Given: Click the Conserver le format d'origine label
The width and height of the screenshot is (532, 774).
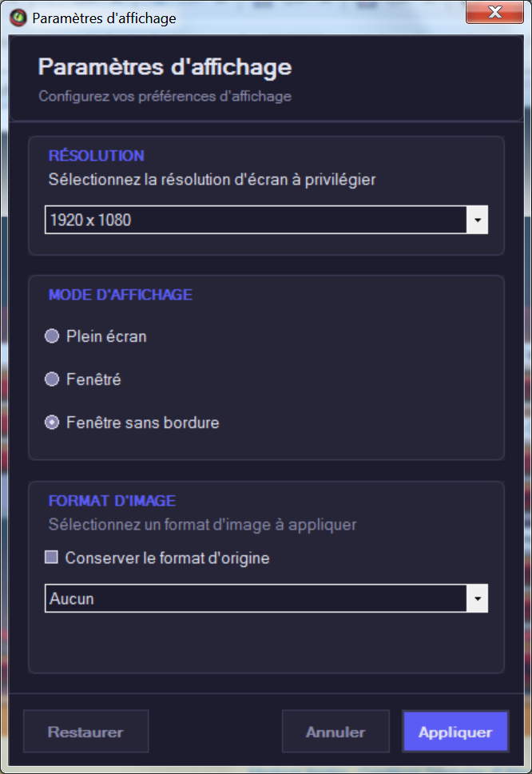Looking at the screenshot, I should pos(167,558).
